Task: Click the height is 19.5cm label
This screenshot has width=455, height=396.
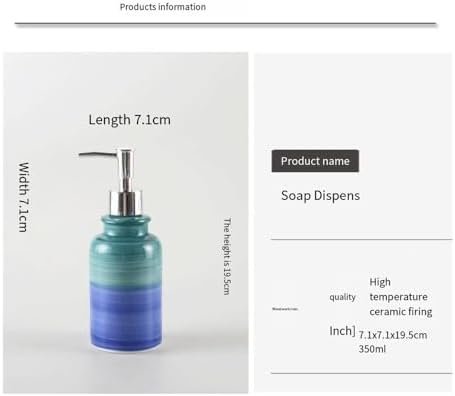Action: pyautogui.click(x=227, y=256)
